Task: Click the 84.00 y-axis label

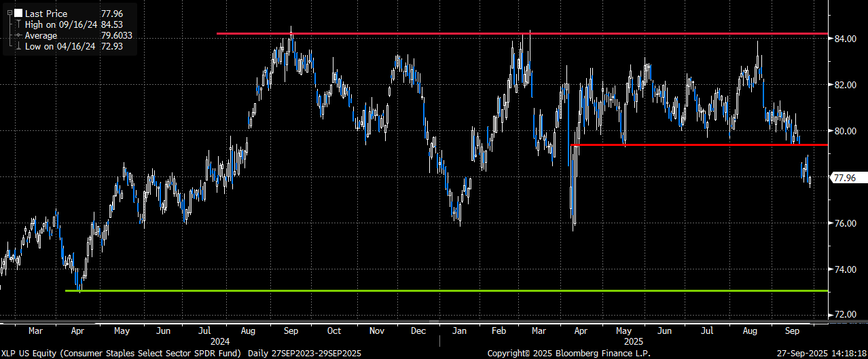Action: pyautogui.click(x=845, y=39)
